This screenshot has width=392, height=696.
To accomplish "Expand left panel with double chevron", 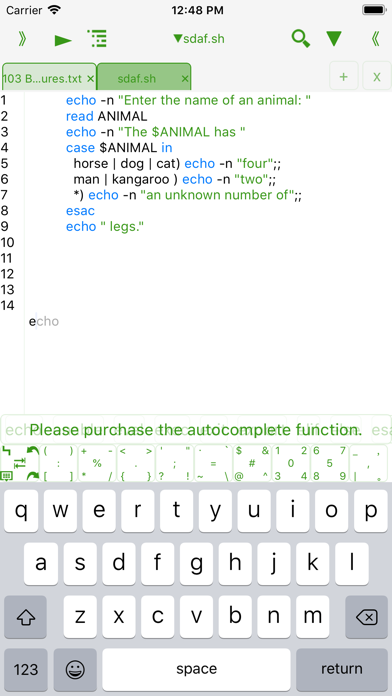I will [x=22, y=40].
